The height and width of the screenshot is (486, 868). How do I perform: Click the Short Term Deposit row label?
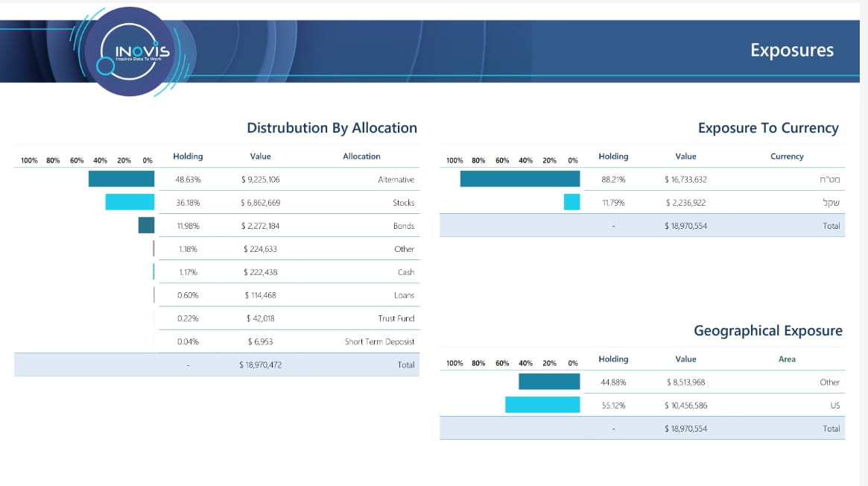[379, 341]
